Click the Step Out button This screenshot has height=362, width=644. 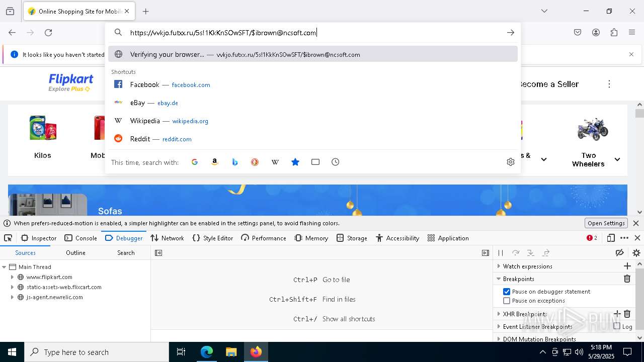pos(546,253)
